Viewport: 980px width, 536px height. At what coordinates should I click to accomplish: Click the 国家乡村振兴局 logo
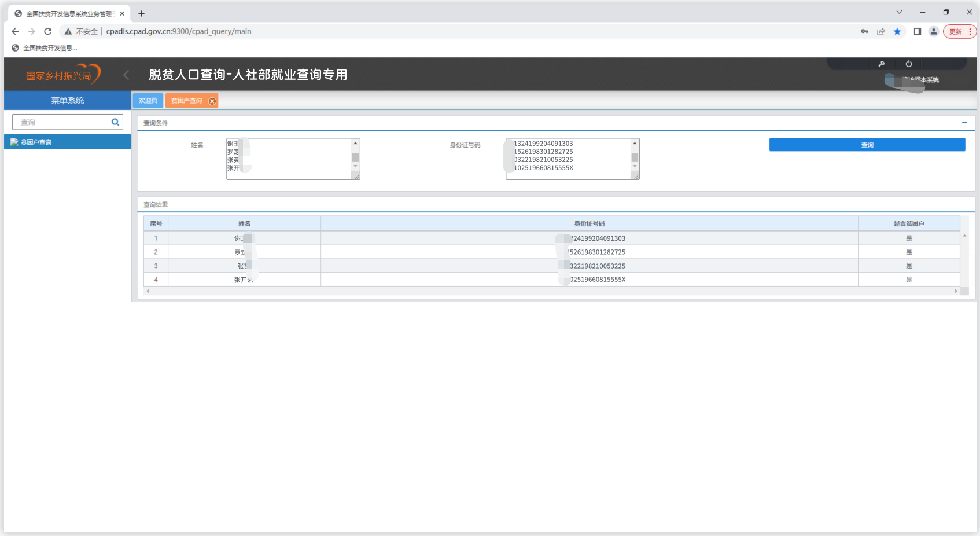[x=63, y=75]
